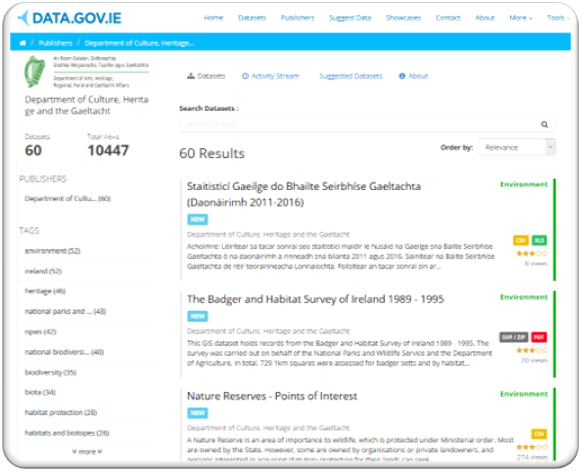Click the PDF badge on Badger Survey
Viewport: 581px width, 471px height.
coord(539,337)
